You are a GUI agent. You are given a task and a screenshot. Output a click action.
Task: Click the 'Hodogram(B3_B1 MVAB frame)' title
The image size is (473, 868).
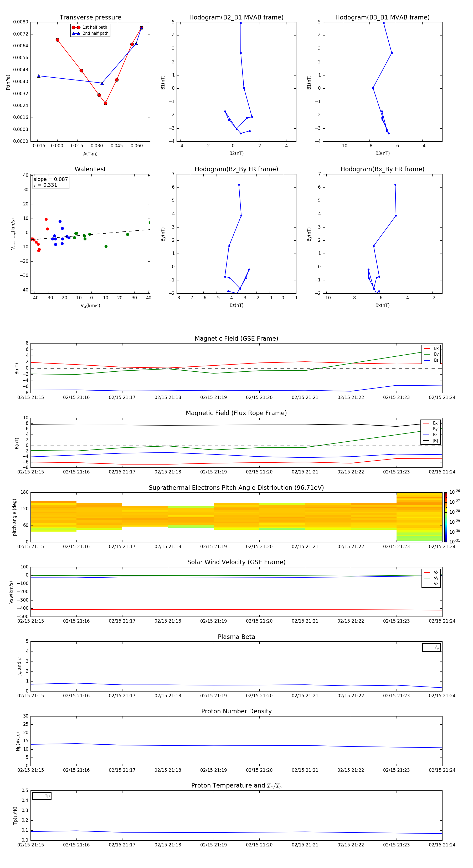click(x=382, y=18)
